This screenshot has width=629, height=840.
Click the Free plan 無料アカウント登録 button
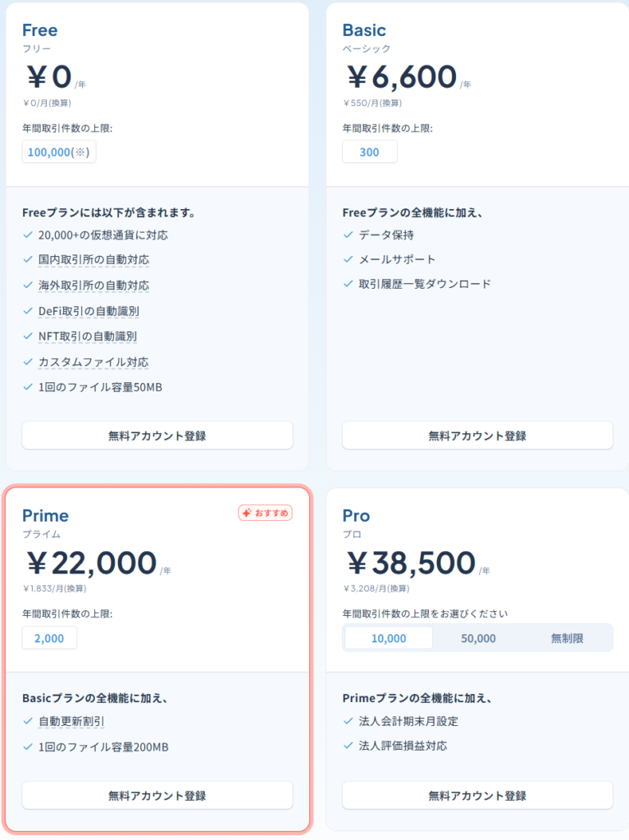coord(157,436)
